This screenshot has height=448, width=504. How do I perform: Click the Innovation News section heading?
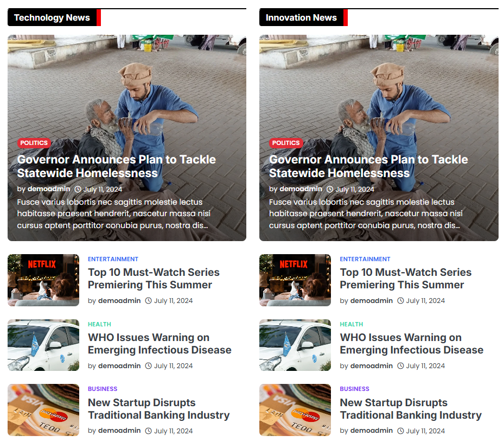(301, 18)
